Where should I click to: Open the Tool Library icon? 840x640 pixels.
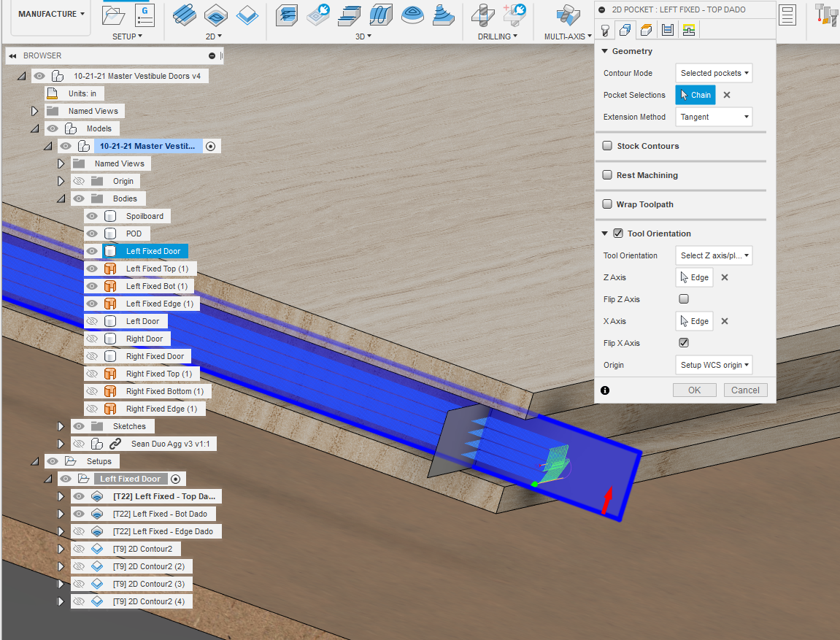point(825,15)
